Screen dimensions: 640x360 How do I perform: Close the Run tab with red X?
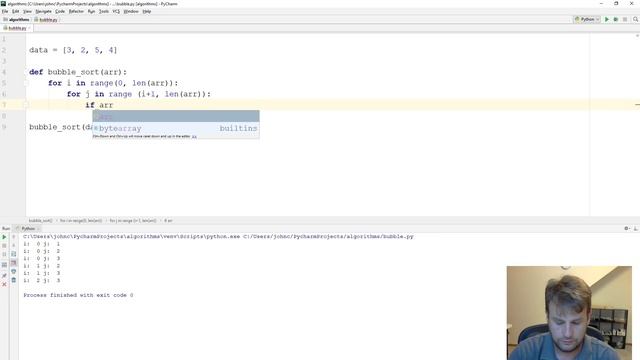point(4,284)
